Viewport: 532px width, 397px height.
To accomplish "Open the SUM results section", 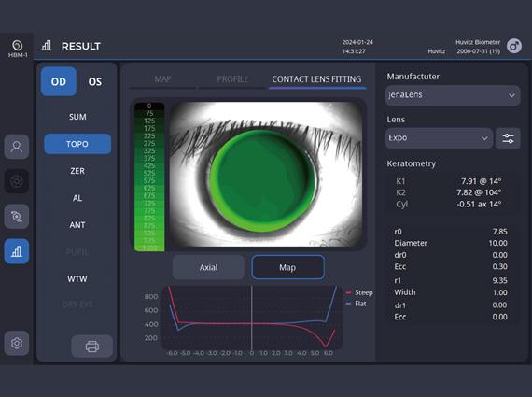I will coord(77,117).
